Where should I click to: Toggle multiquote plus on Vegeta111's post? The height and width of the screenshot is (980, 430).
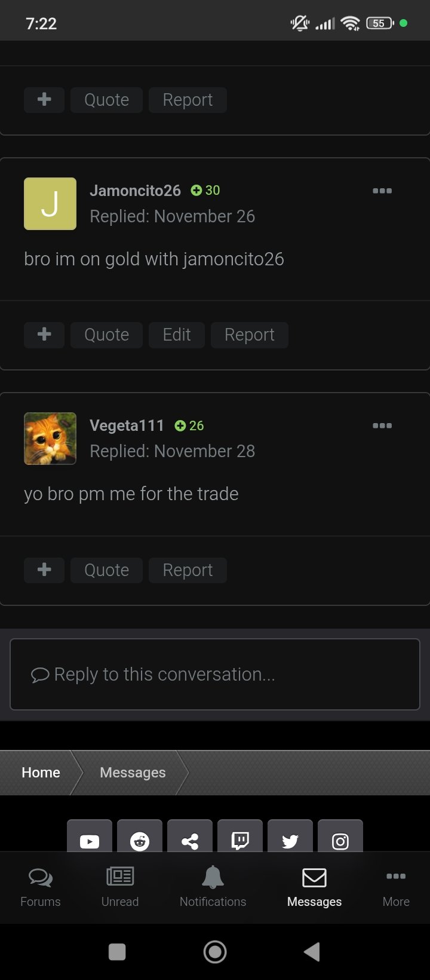click(44, 570)
